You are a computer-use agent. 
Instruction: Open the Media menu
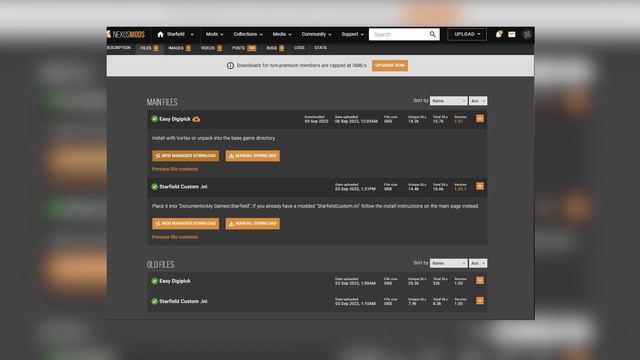pos(282,34)
